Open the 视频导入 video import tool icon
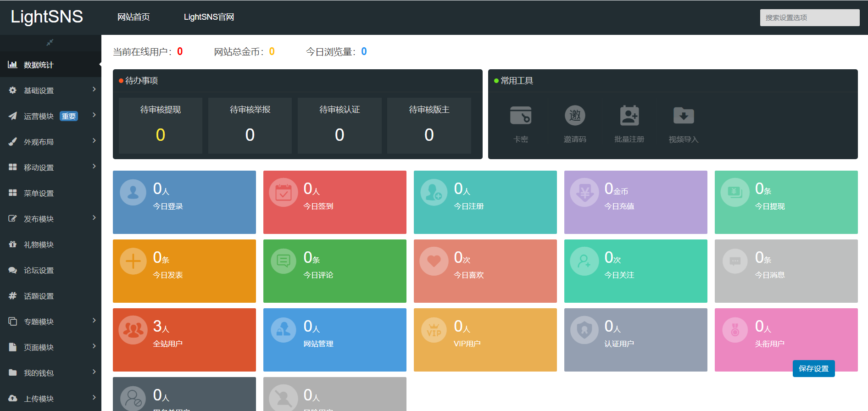868x411 pixels. (684, 116)
